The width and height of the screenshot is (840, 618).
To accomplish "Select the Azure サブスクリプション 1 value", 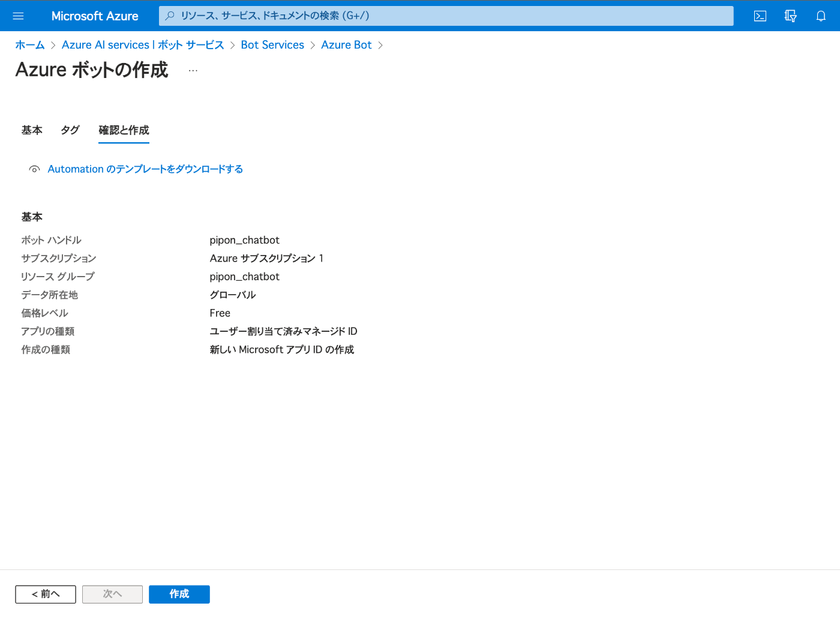I will (266, 258).
